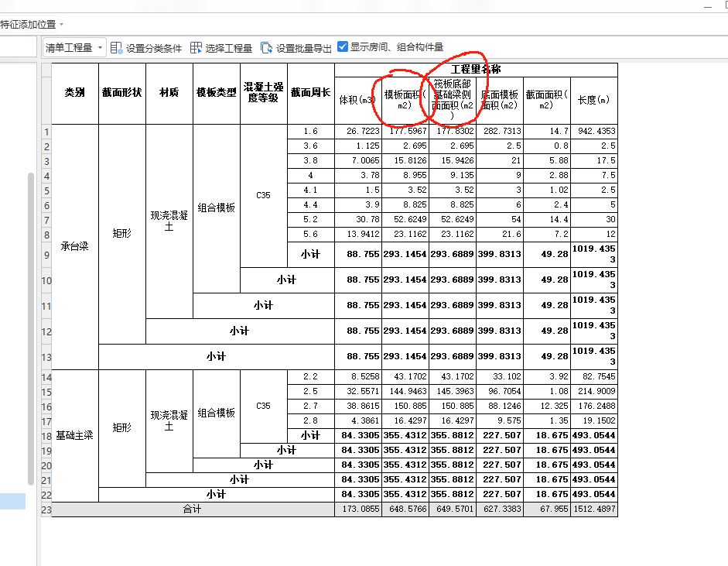Viewport: 728px width, 566px height.
Task: Minimize the window
Action: (708, 7)
